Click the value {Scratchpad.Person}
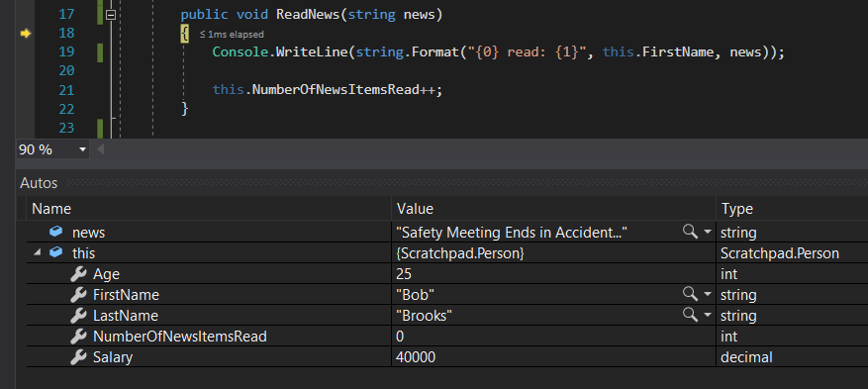Viewport: 868px width, 389px height. pos(460,253)
